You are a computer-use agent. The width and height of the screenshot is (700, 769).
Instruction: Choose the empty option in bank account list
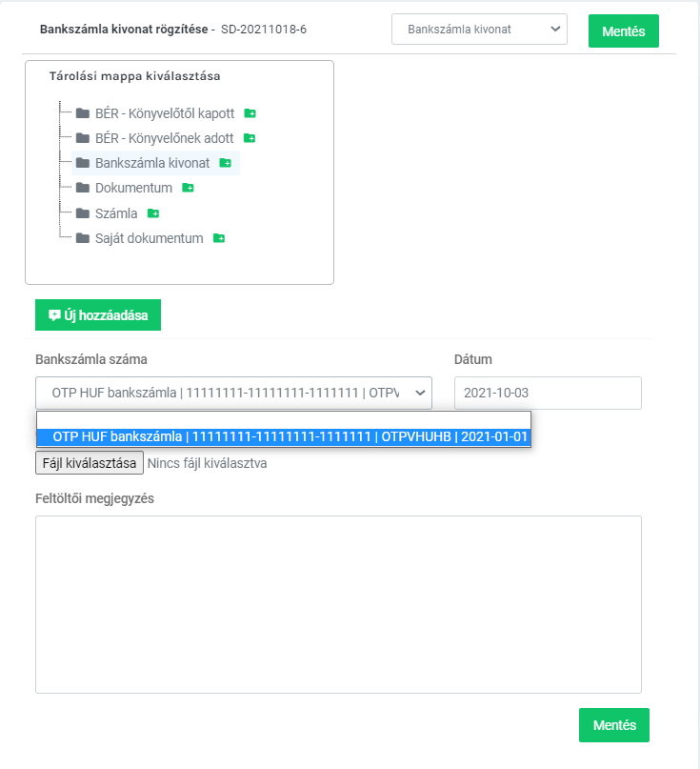(284, 421)
